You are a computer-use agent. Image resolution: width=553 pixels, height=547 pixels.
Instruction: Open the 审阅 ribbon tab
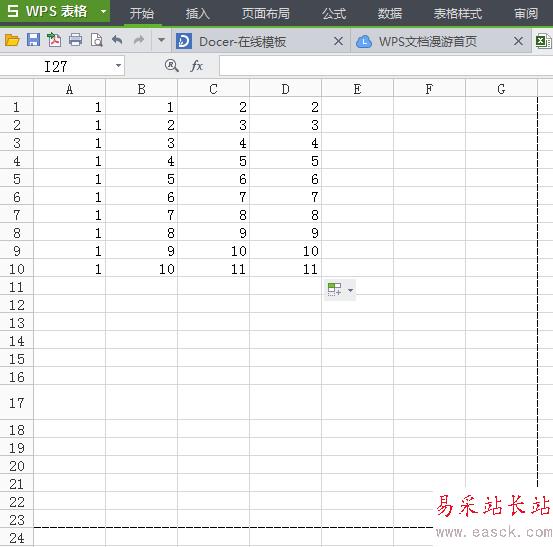pyautogui.click(x=526, y=13)
